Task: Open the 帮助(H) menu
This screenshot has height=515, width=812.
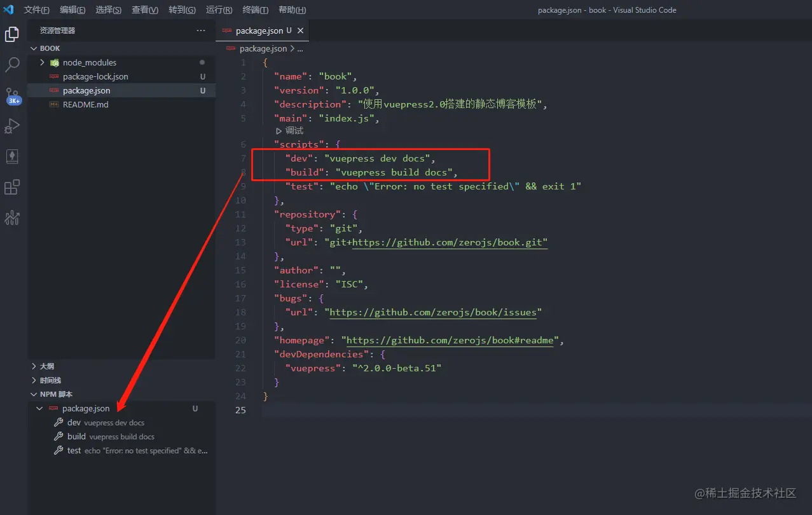Action: (292, 10)
